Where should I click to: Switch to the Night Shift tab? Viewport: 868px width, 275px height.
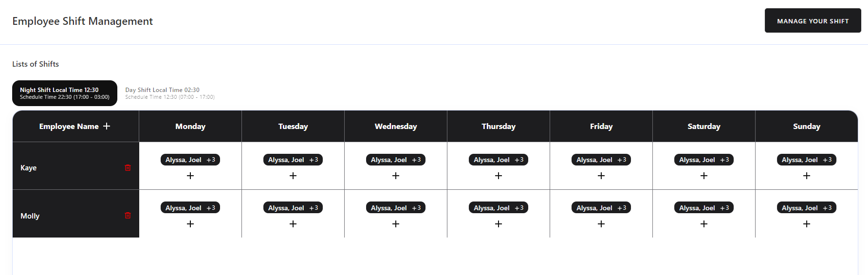coord(65,93)
